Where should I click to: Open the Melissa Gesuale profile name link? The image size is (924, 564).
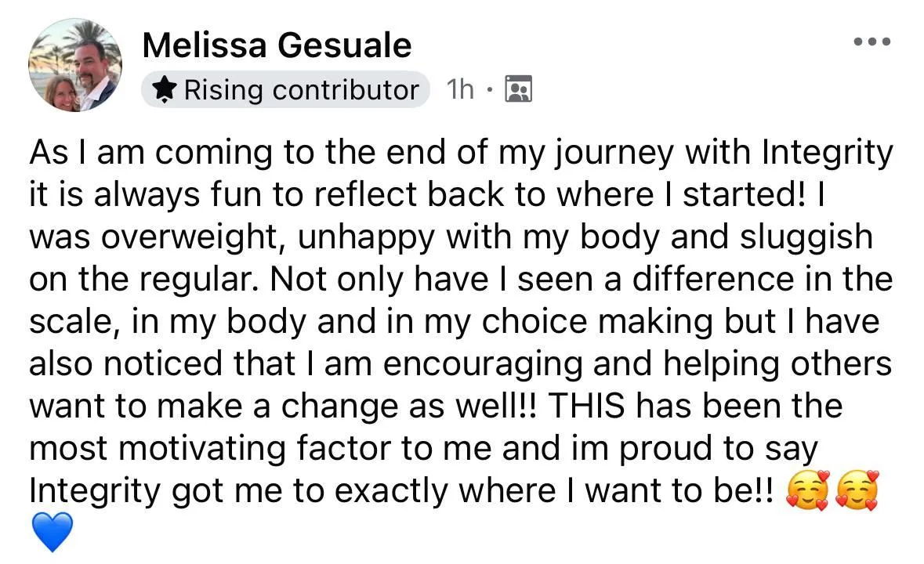tap(277, 46)
